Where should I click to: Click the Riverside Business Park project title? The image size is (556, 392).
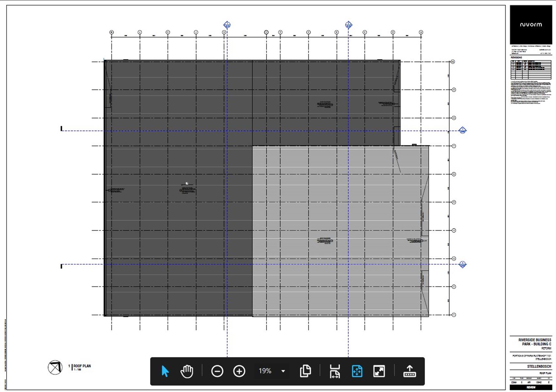tap(534, 342)
